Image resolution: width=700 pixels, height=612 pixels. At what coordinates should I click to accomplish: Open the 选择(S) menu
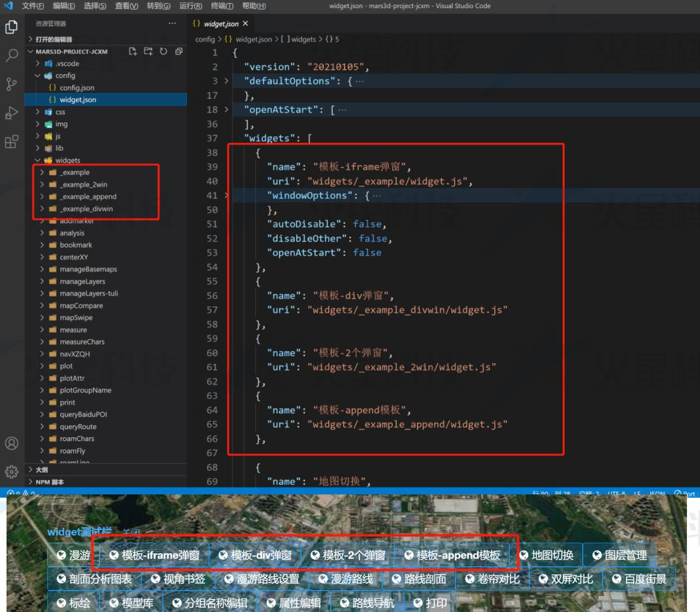coord(95,6)
